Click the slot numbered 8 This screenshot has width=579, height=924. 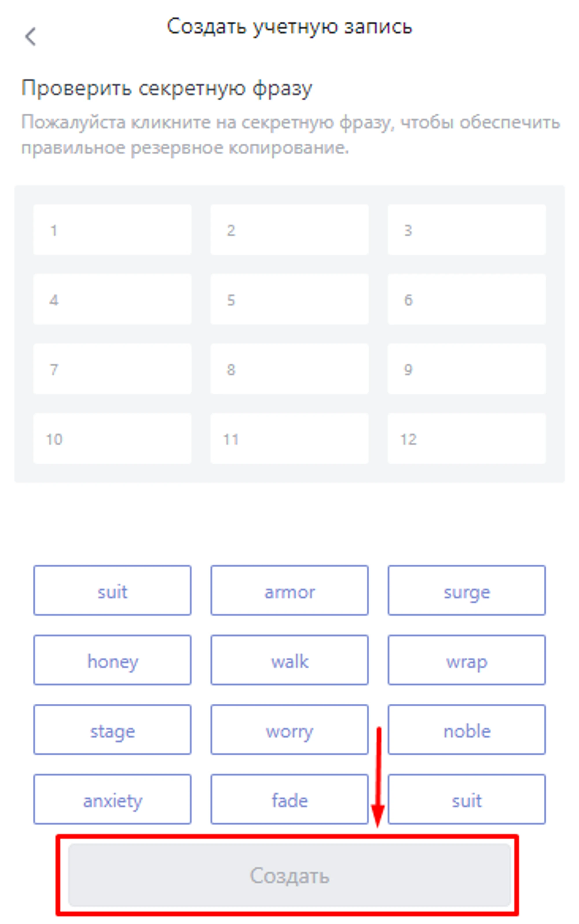(289, 369)
